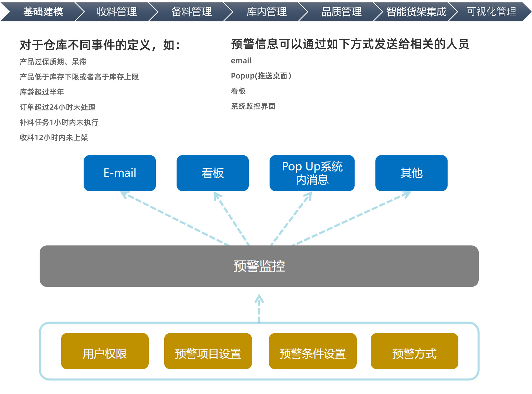This screenshot has height=394, width=532.
Task: Switch to 收料管理 stage tab
Action: click(x=117, y=12)
